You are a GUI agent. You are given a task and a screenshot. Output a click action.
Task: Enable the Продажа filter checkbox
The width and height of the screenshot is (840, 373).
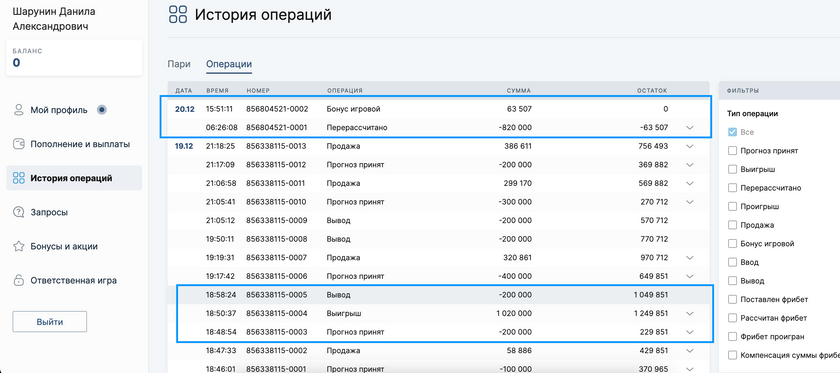coord(732,225)
